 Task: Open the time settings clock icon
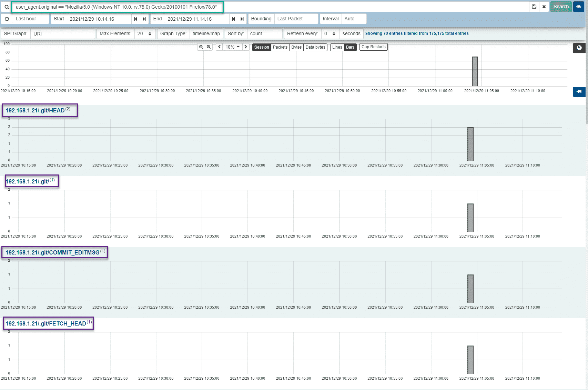(7, 19)
